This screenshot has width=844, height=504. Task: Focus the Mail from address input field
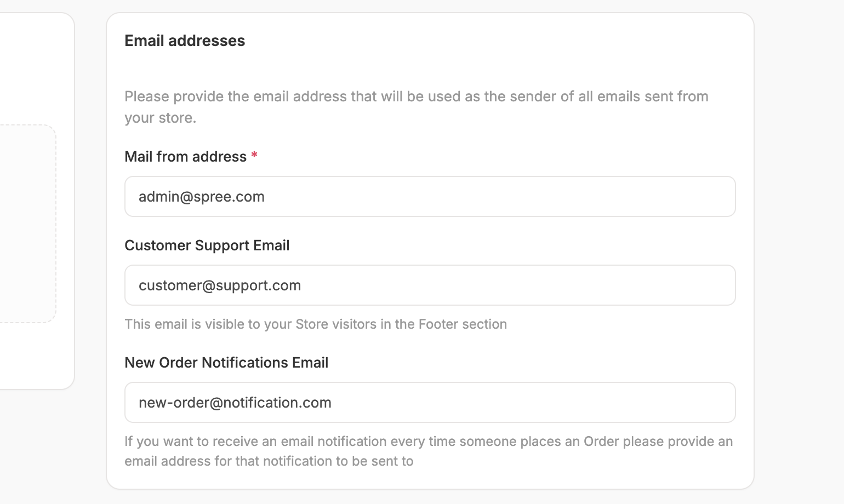click(x=430, y=196)
